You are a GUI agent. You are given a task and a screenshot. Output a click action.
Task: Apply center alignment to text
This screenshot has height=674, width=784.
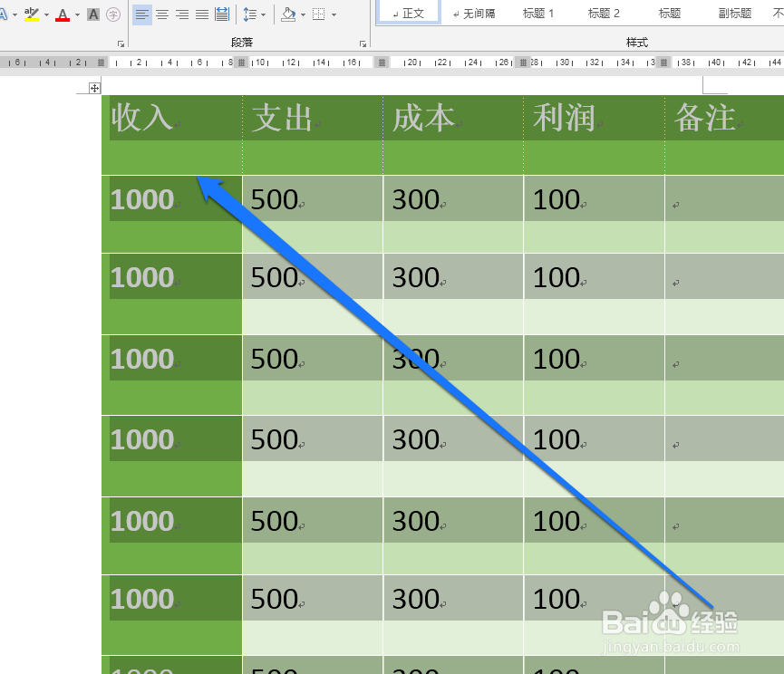pyautogui.click(x=161, y=13)
